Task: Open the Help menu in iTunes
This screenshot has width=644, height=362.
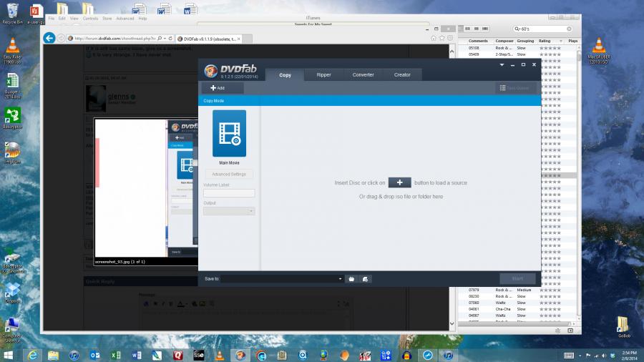Action: [x=142, y=19]
